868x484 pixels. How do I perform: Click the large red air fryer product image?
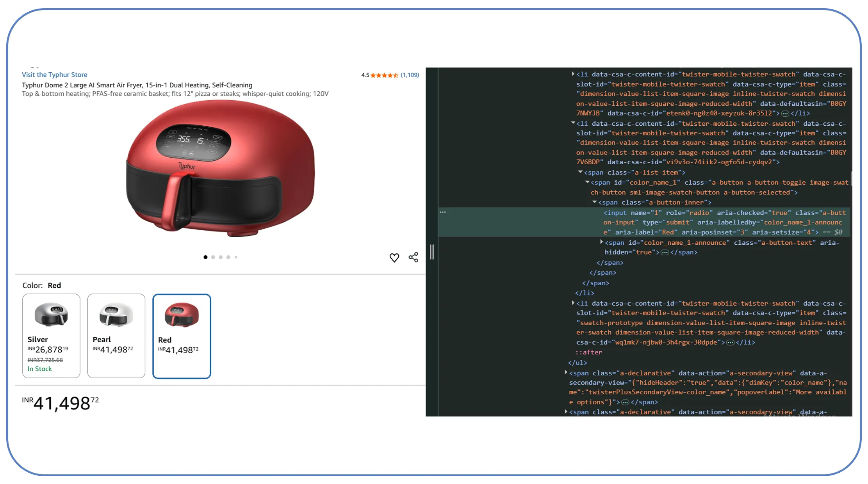[221, 168]
